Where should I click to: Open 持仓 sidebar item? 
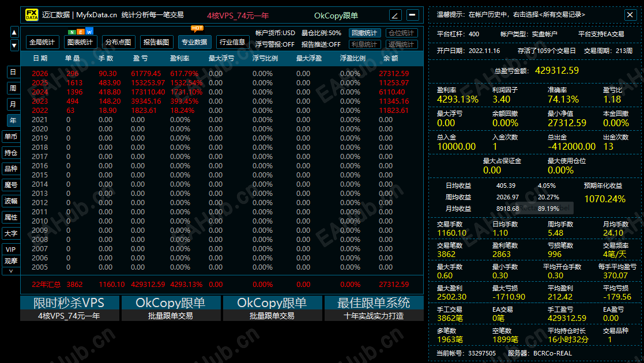[11, 153]
